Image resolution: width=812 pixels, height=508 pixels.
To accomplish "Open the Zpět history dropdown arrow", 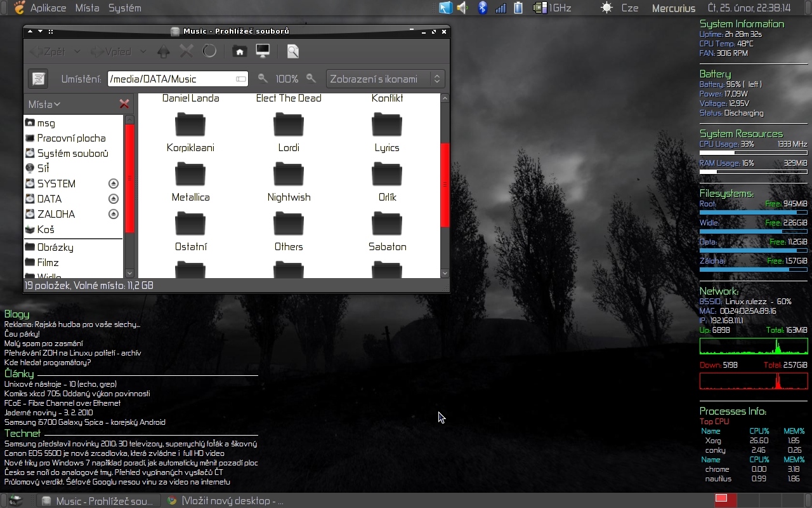I will click(x=77, y=51).
